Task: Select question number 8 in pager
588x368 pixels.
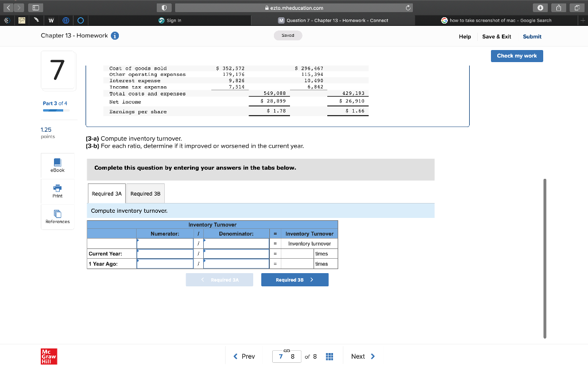Action: point(292,356)
